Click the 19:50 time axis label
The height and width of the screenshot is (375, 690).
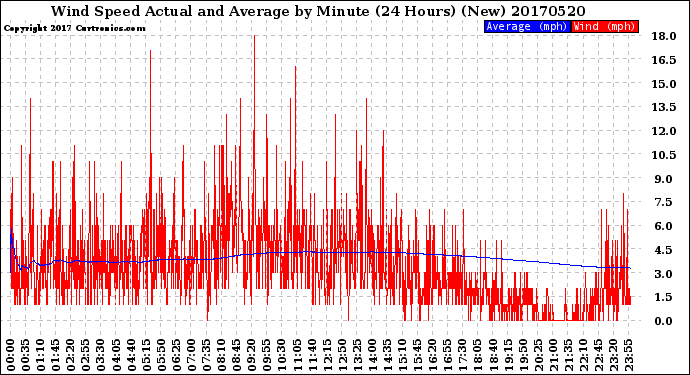[524, 355]
